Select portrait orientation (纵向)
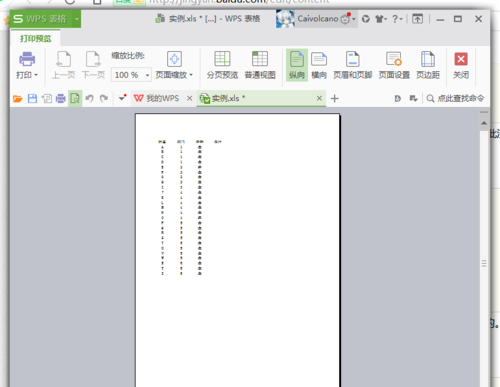The width and height of the screenshot is (500, 387). [297, 65]
